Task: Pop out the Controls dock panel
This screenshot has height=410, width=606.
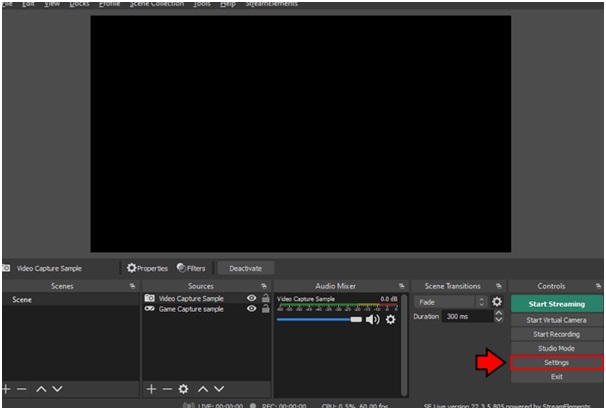Action: click(597, 286)
